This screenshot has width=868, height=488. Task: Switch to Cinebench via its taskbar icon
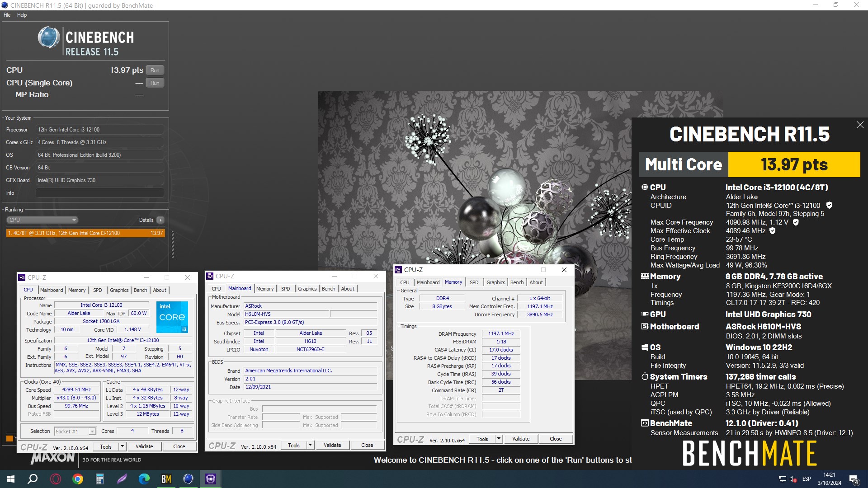(189, 479)
